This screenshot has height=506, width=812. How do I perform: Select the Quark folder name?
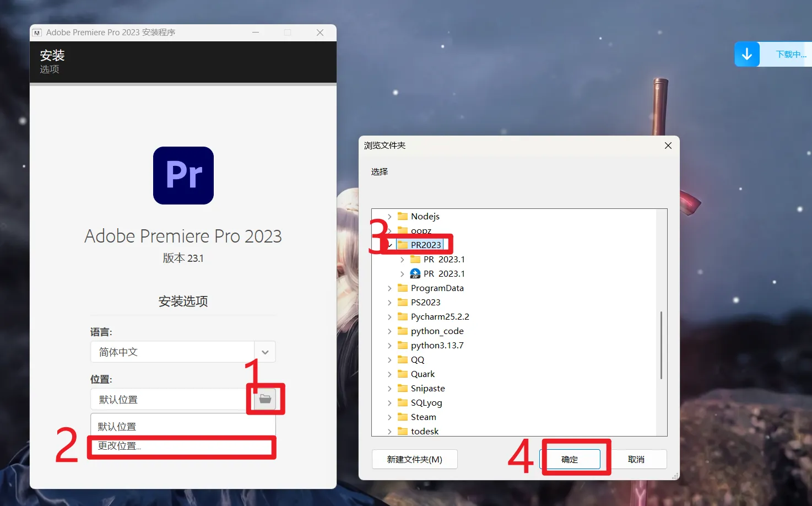423,374
